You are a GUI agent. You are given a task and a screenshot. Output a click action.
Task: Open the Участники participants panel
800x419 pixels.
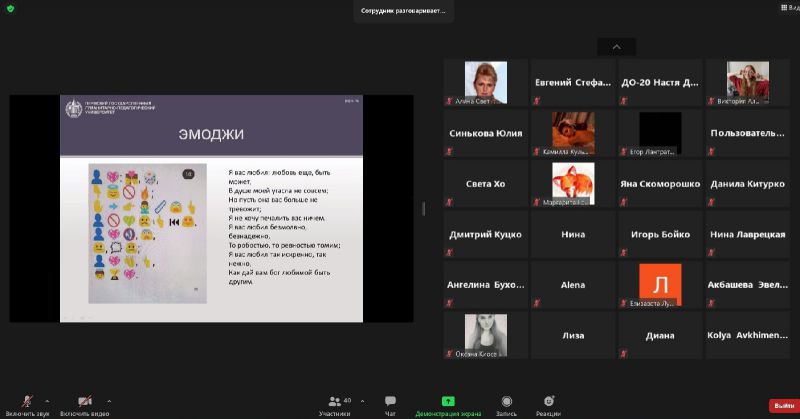pyautogui.click(x=334, y=402)
